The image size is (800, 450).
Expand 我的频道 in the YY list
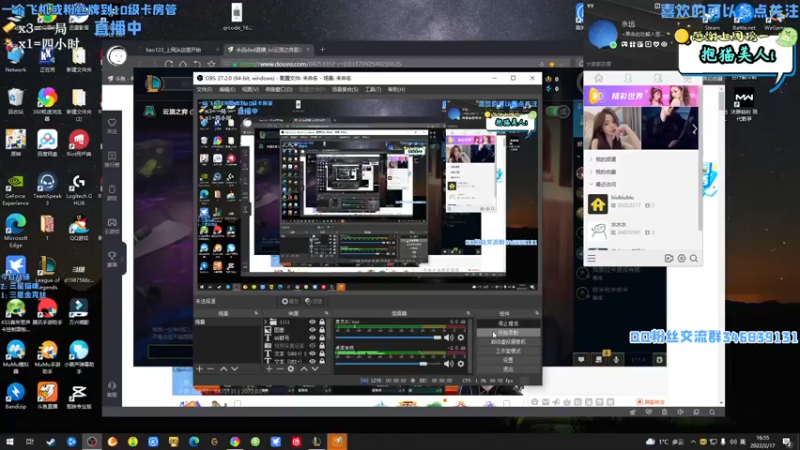pos(591,160)
